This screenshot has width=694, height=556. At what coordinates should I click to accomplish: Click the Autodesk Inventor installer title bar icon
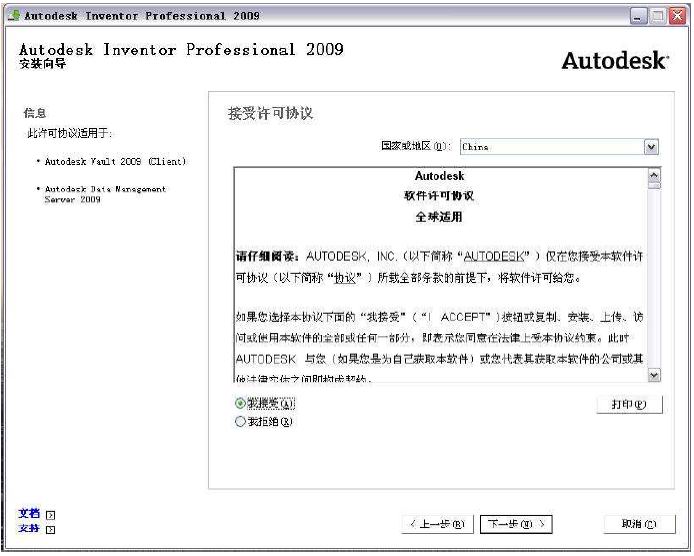pos(15,15)
